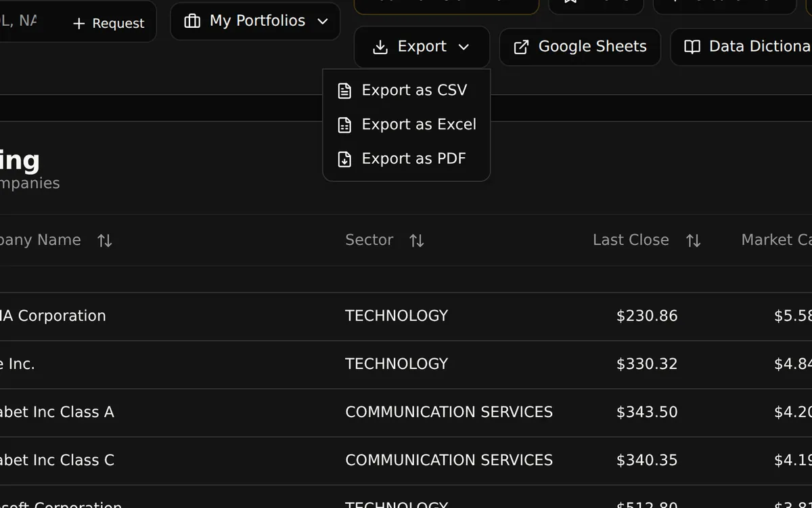Image resolution: width=812 pixels, height=508 pixels.
Task: Open the company name ending in Class A
Action: (57, 412)
